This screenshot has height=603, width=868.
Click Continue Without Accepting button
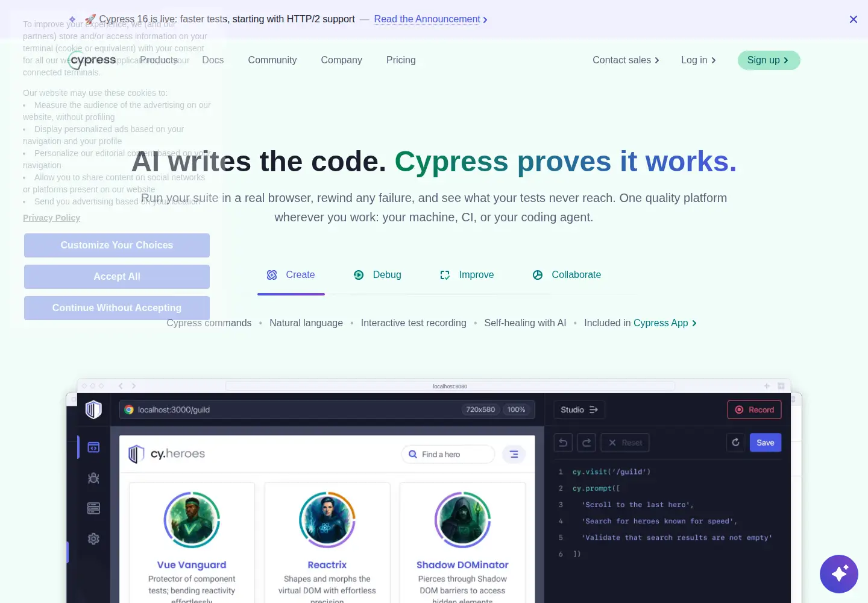(117, 308)
